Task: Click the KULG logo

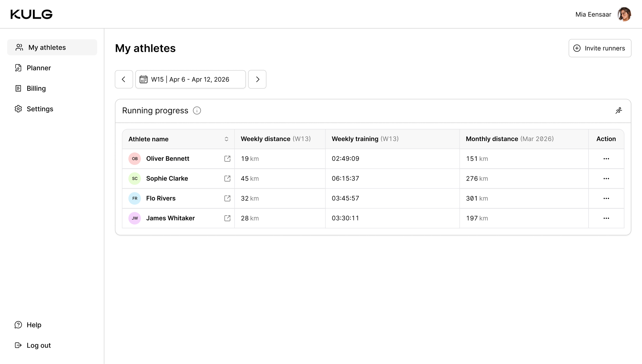Action: [x=31, y=14]
